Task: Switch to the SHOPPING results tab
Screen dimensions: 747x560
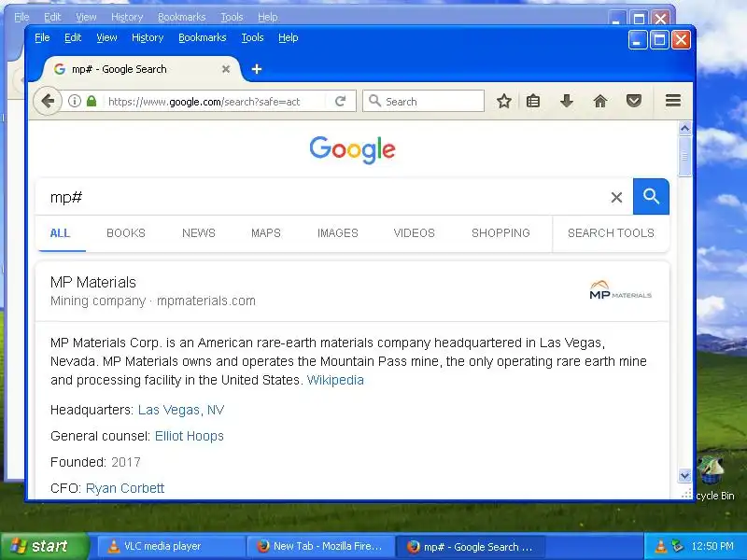Action: click(x=500, y=233)
